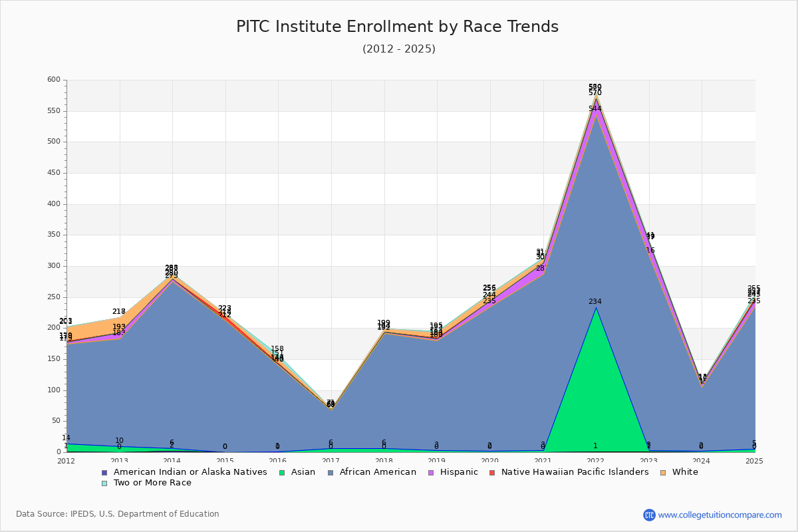Toggle Two or More Race legend entry
This screenshot has width=798, height=532.
coord(146,483)
